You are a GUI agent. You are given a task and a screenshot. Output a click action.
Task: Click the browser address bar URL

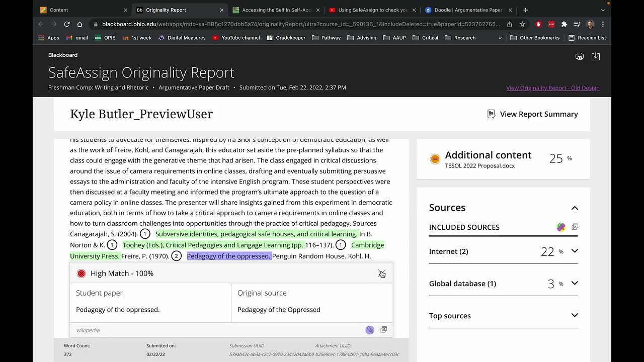point(301,24)
